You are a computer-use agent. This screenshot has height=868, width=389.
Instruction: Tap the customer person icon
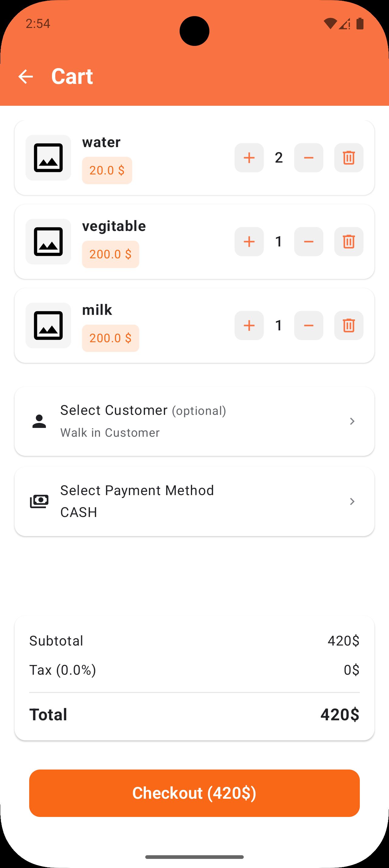pyautogui.click(x=39, y=421)
